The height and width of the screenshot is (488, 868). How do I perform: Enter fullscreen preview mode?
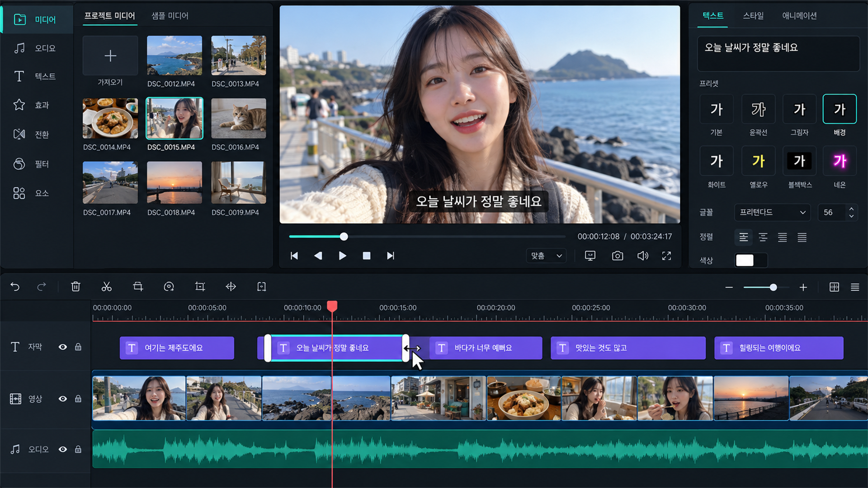click(x=666, y=256)
